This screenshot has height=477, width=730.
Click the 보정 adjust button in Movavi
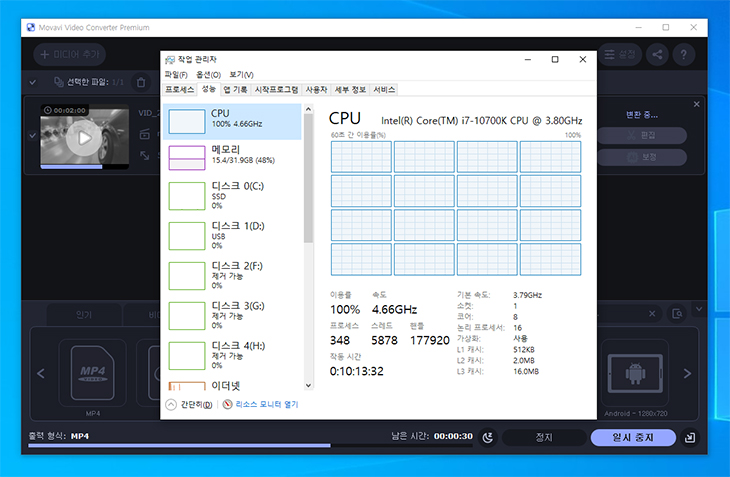pyautogui.click(x=642, y=157)
